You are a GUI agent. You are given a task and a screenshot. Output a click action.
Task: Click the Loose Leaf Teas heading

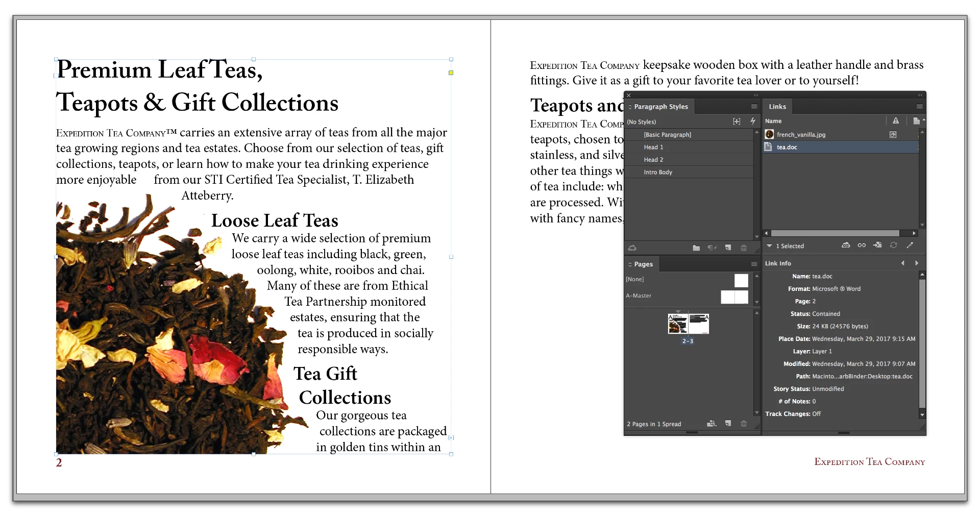(x=275, y=220)
